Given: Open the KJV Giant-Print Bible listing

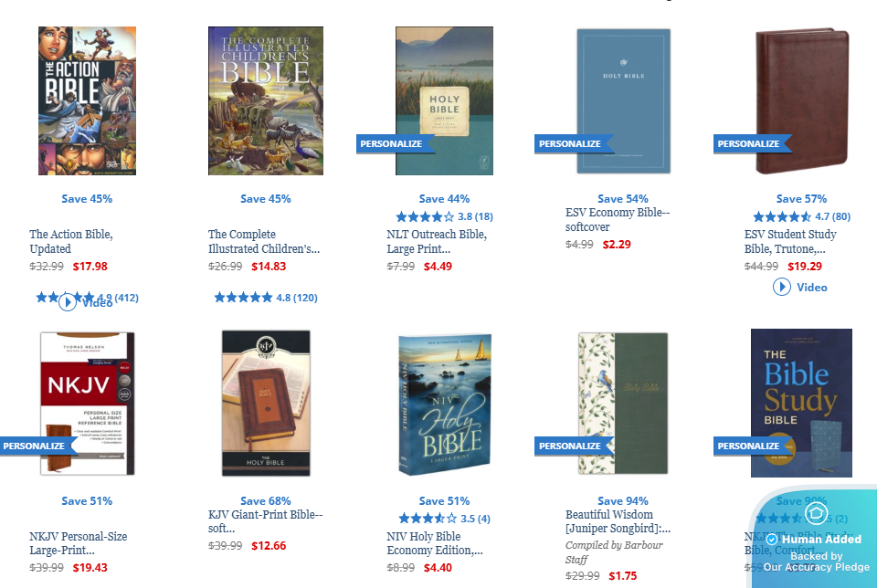Looking at the screenshot, I should point(265,520).
